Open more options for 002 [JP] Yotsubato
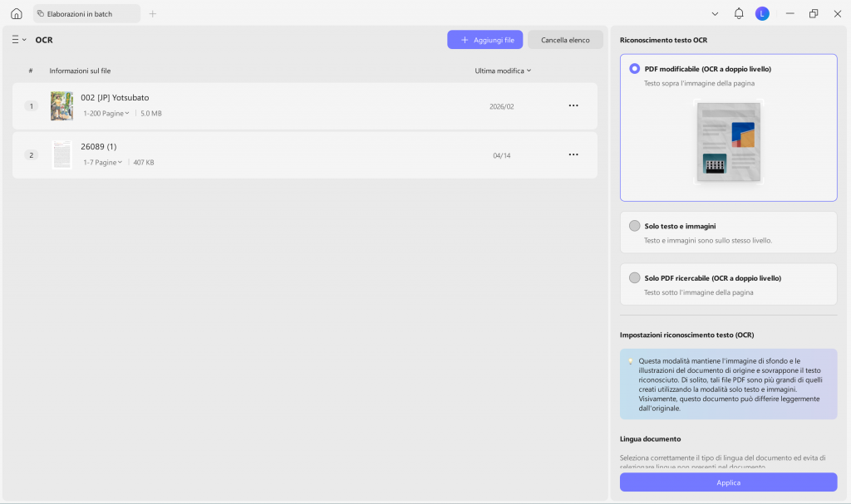Screen dimensions: 851x504 (573, 105)
